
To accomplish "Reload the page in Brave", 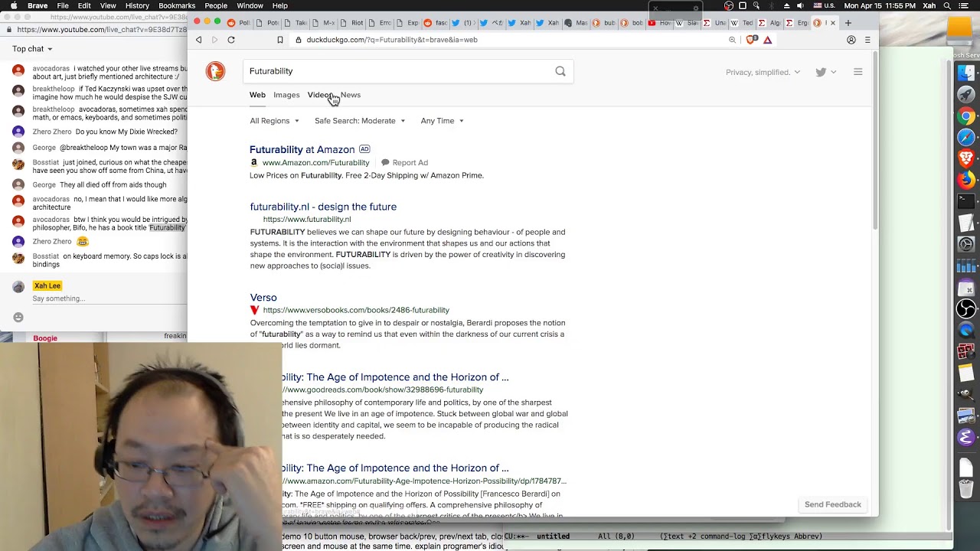I will click(231, 40).
